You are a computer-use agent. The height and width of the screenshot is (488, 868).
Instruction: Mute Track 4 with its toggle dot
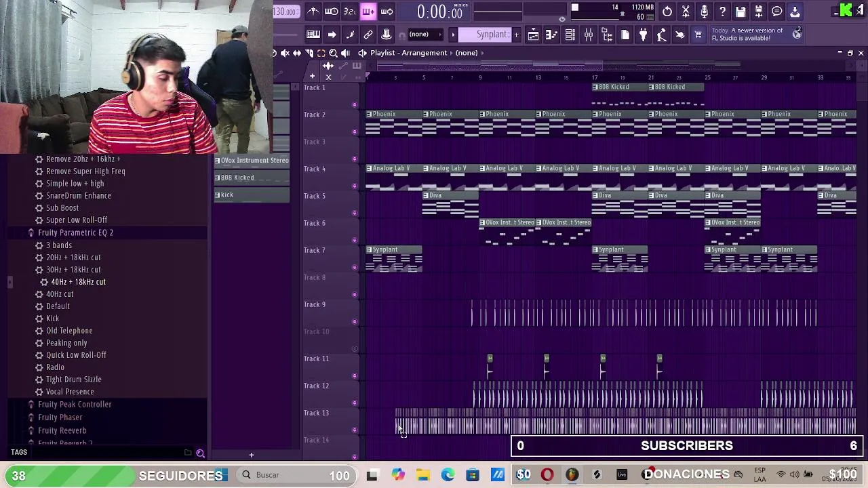[x=355, y=186]
